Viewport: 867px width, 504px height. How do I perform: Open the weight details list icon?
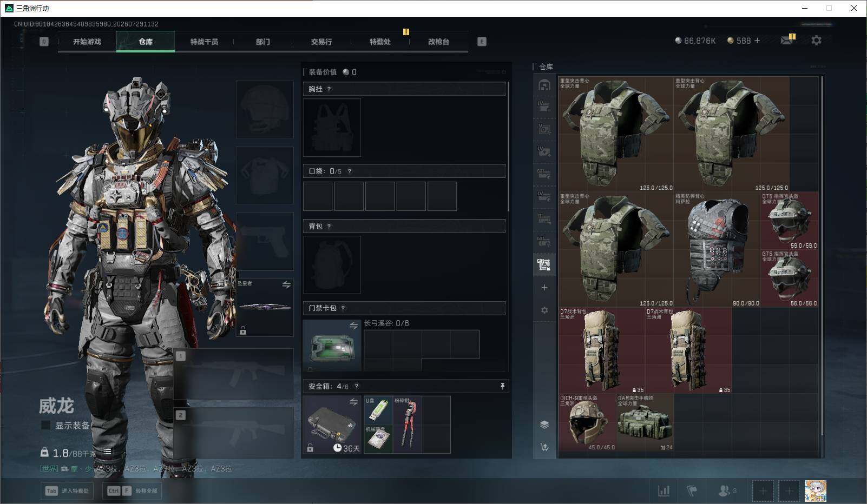[x=107, y=452]
